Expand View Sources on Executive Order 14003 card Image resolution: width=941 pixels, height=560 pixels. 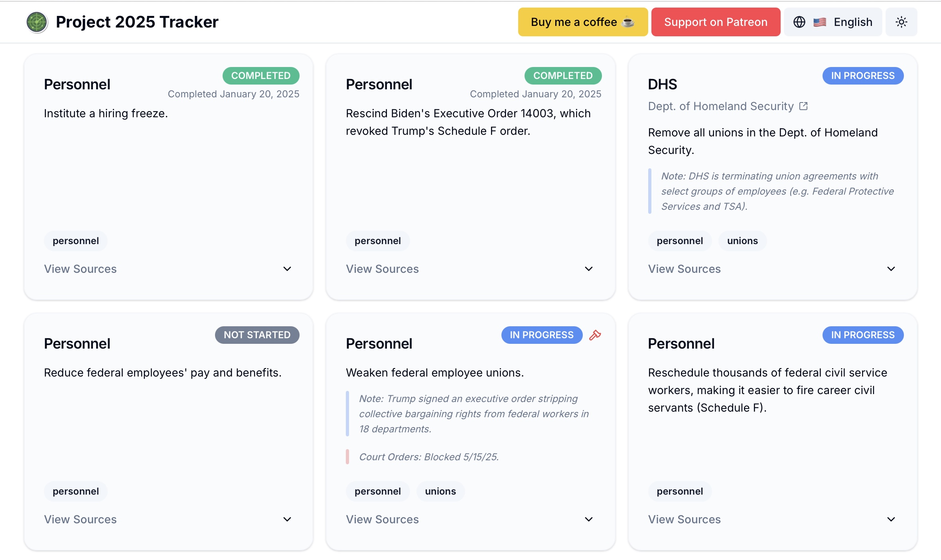[588, 269]
